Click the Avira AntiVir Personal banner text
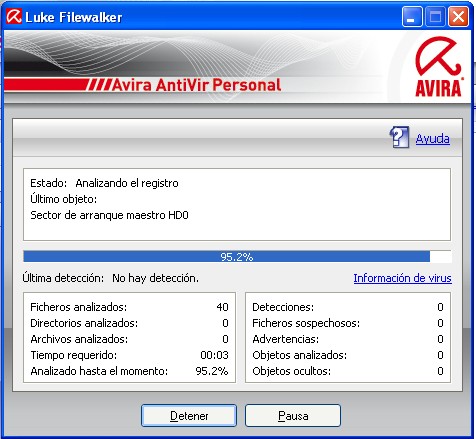476x439 pixels. [197, 85]
